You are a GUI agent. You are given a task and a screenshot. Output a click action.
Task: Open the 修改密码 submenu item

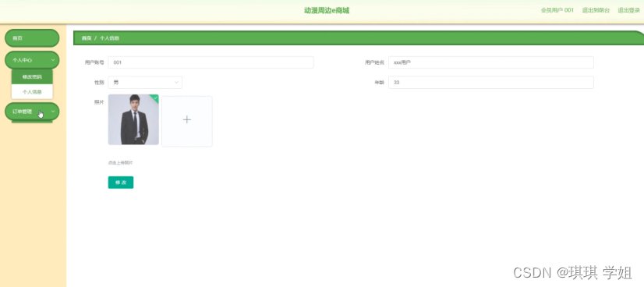32,76
